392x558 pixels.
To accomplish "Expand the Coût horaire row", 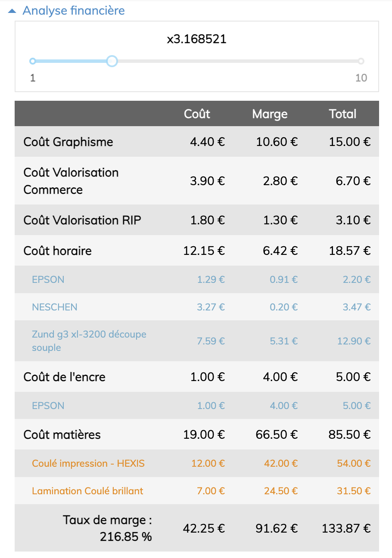I will [58, 251].
